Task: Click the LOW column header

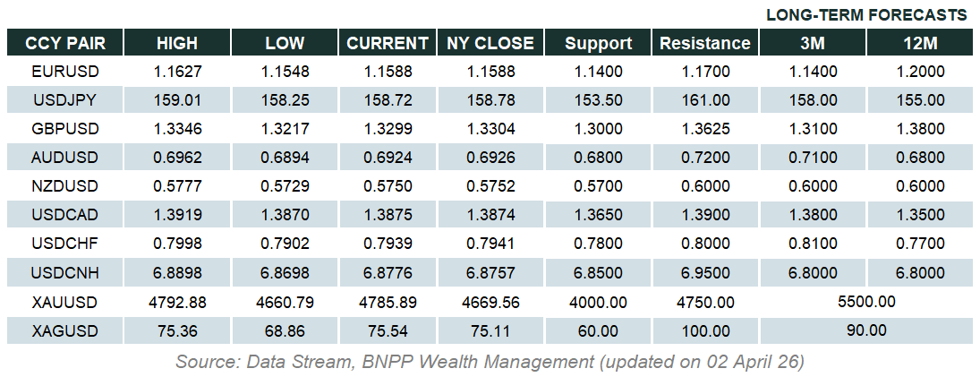Action: pos(285,43)
